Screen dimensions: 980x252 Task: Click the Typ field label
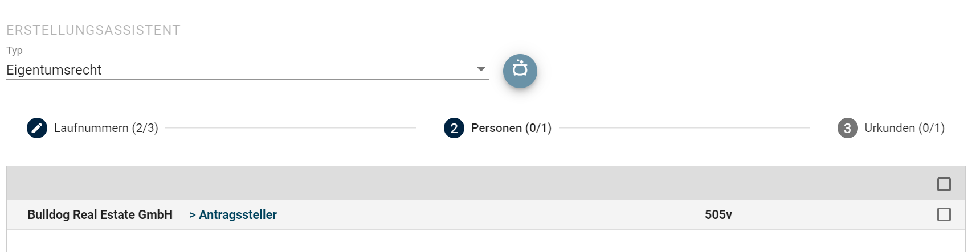pos(14,51)
